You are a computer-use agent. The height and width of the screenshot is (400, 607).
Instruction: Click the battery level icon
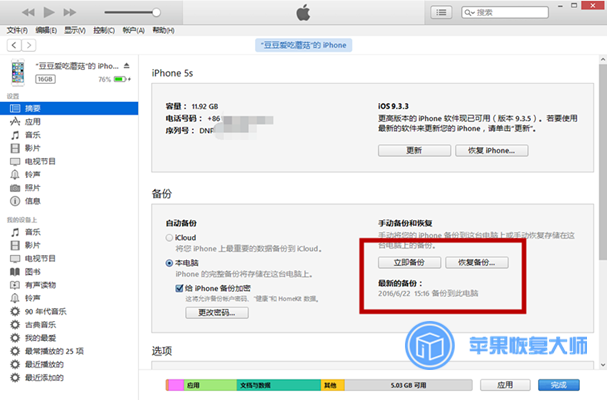pos(120,79)
